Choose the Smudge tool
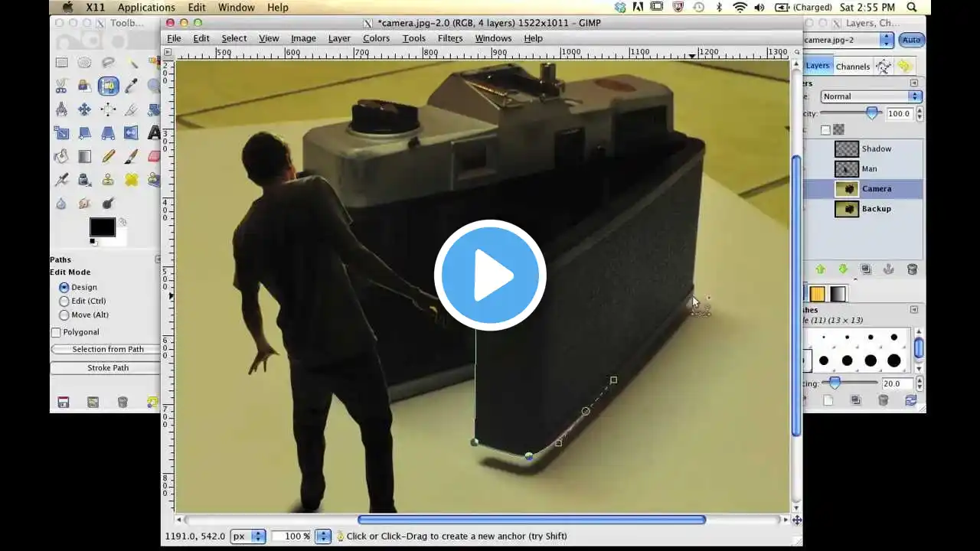This screenshot has height=551, width=980. (x=85, y=204)
